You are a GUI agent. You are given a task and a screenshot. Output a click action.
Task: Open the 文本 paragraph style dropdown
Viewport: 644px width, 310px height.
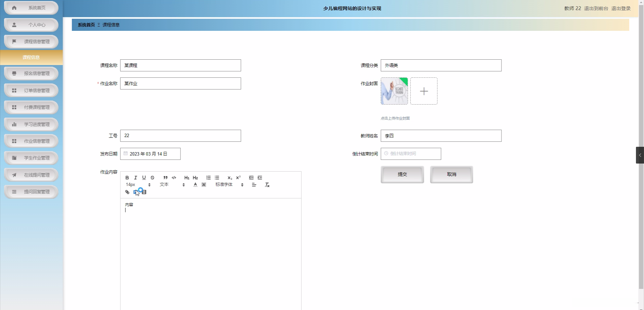172,185
